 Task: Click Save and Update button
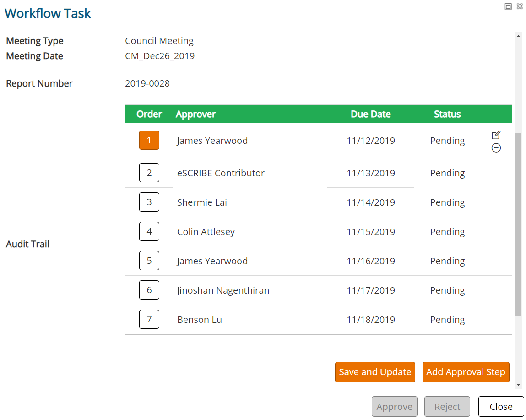pos(375,372)
